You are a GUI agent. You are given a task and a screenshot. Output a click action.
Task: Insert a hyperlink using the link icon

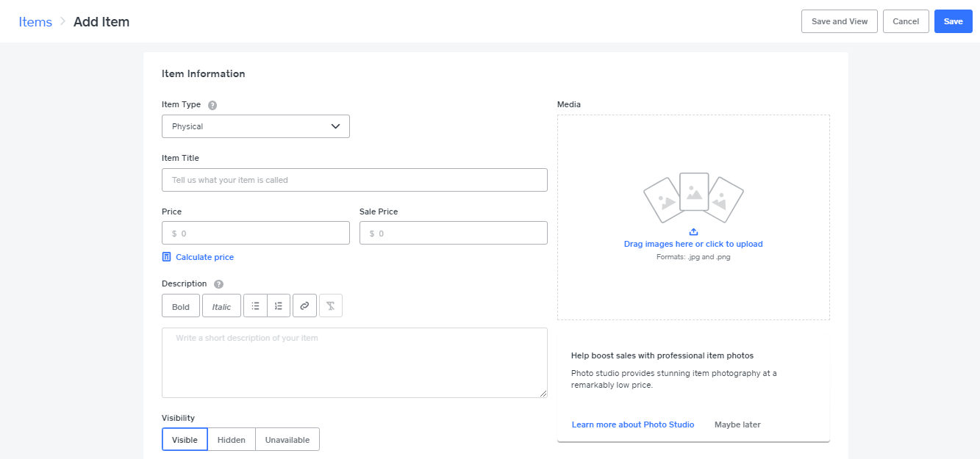pos(304,306)
